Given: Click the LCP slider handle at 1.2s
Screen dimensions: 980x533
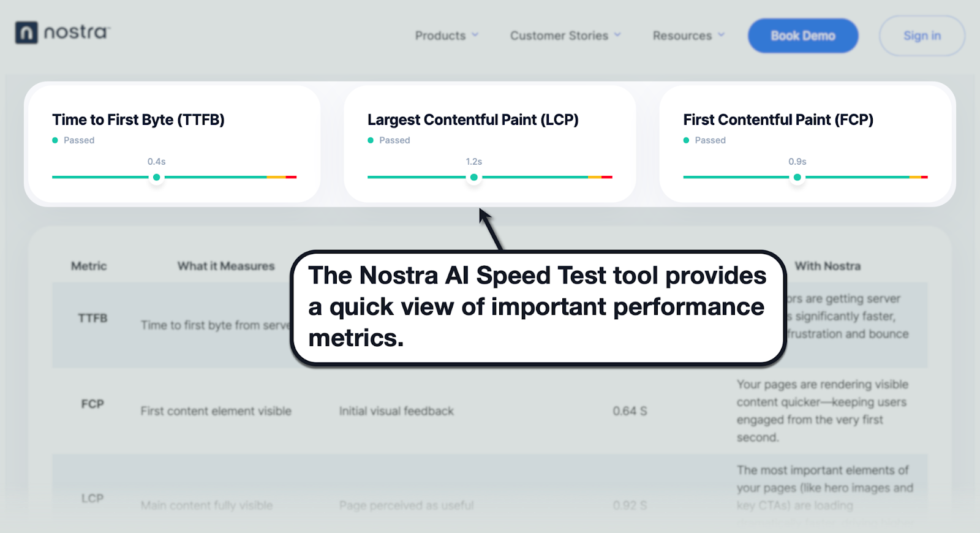Looking at the screenshot, I should point(474,177).
